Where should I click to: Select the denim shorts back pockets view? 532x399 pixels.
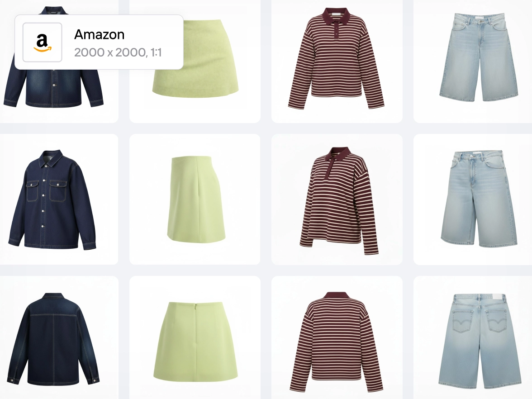[473, 337]
